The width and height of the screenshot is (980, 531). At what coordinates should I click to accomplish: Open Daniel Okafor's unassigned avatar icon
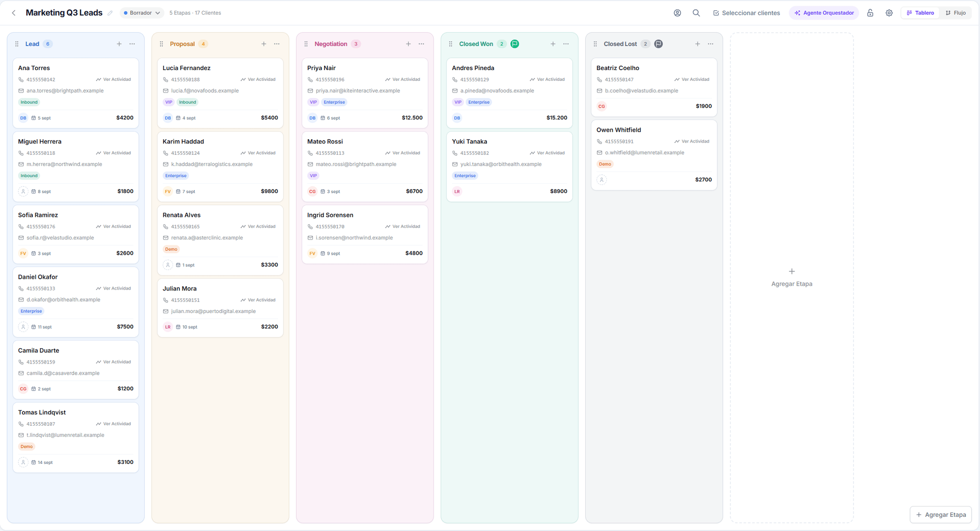(x=23, y=327)
